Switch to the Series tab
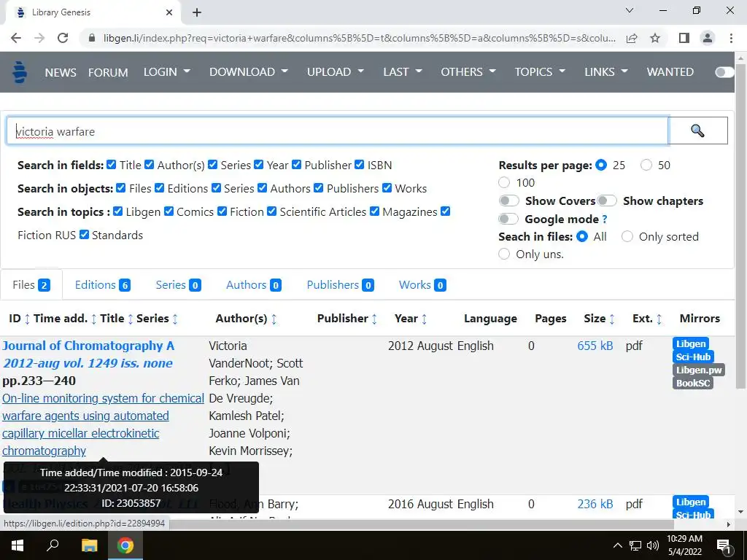 [178, 285]
